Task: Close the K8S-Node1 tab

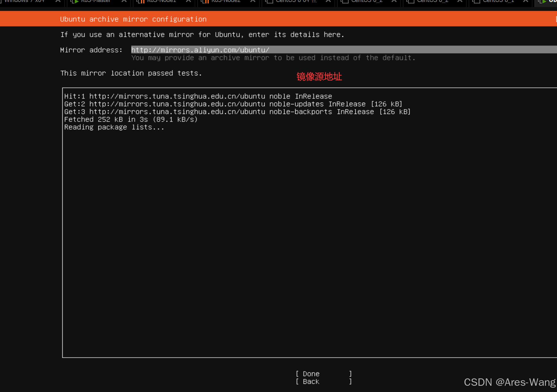Action: coord(188,1)
